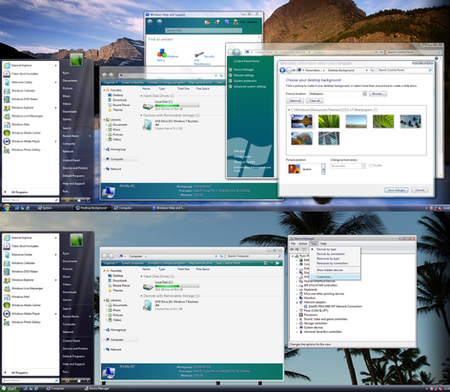
Task: Click Browse in Desktop Background window
Action: (377, 94)
